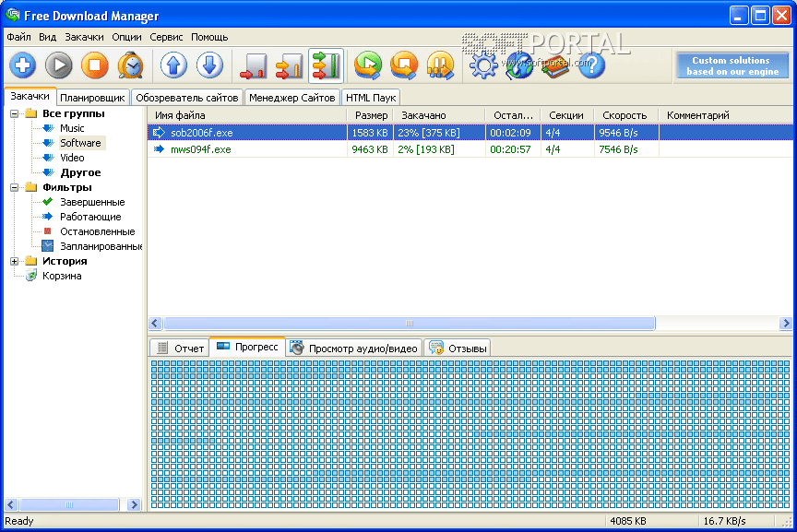
Task: Click the download list scroll left arrow
Action: 156,323
